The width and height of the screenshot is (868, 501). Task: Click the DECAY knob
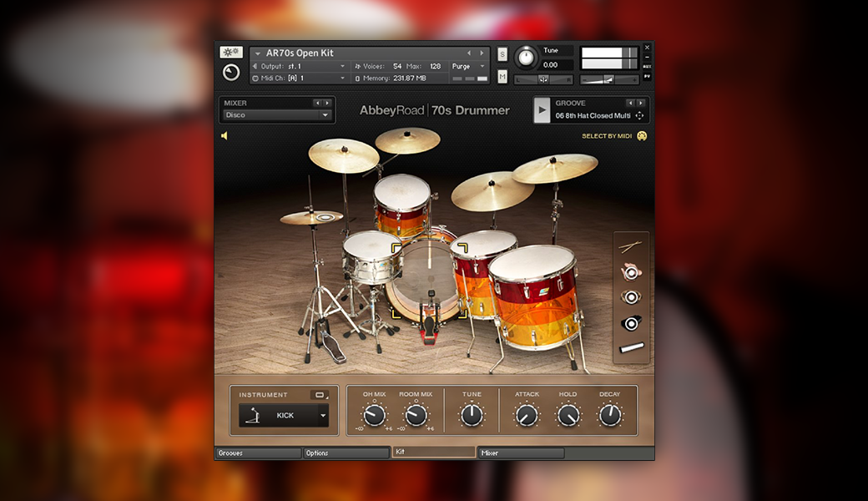tap(609, 415)
